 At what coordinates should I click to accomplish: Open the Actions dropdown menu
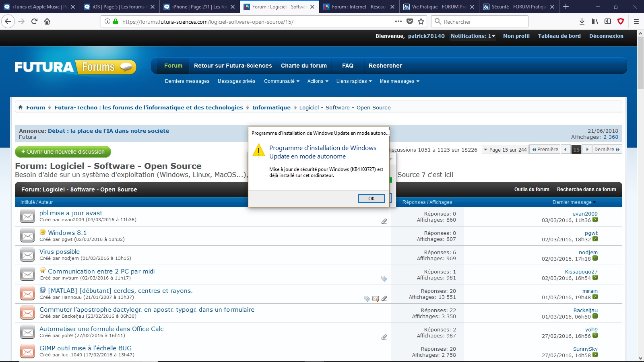pos(318,81)
